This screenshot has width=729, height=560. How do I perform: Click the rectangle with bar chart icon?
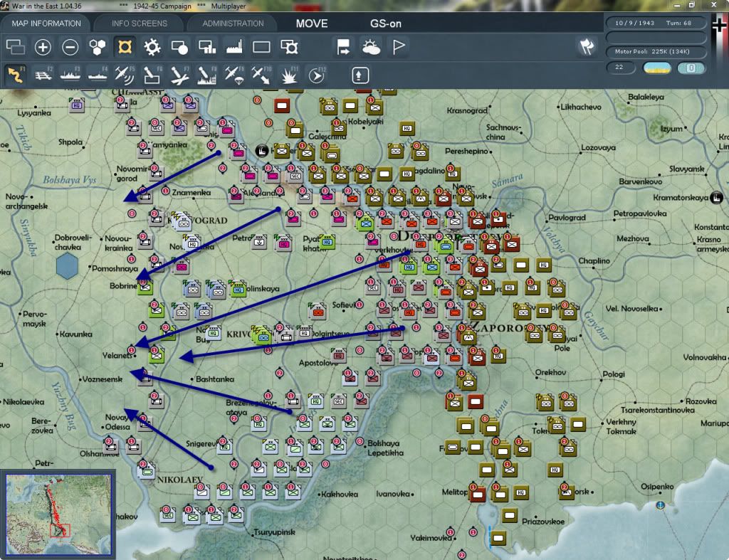(x=207, y=47)
